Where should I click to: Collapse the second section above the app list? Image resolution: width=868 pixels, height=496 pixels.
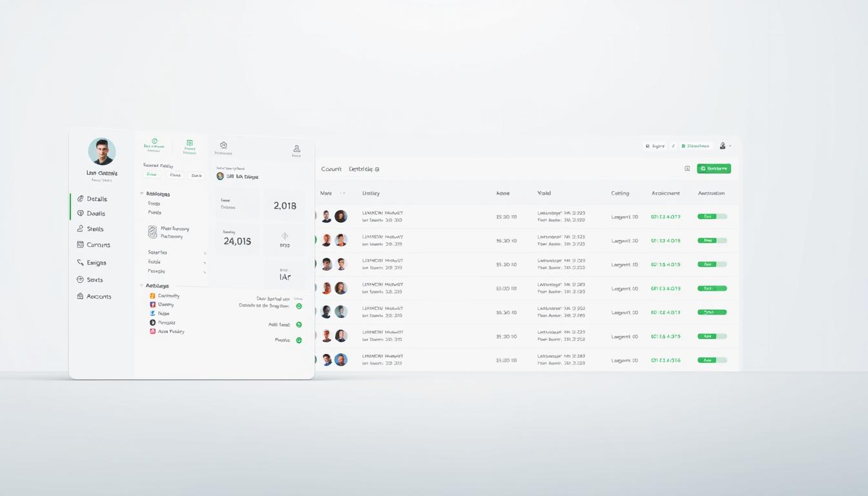(142, 285)
